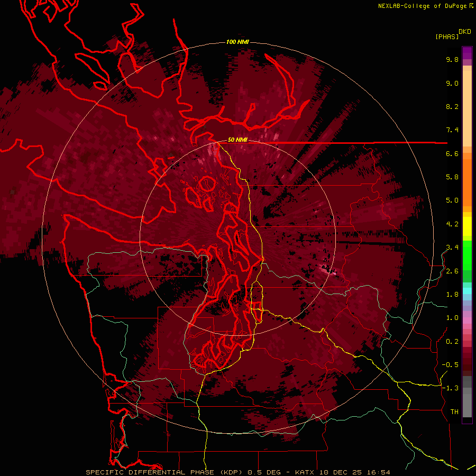476x476 pixels.
Task: Click the 5.0 value on the color scale
Action: coord(452,200)
